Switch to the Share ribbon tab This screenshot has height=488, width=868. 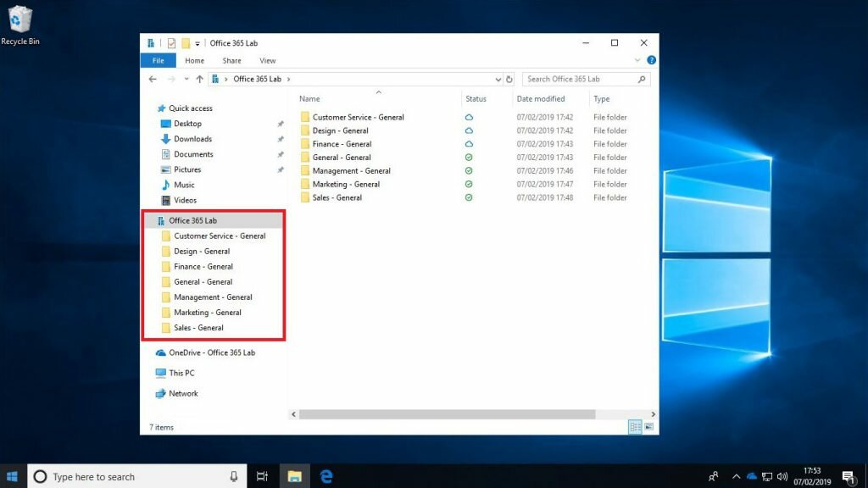pos(231,61)
